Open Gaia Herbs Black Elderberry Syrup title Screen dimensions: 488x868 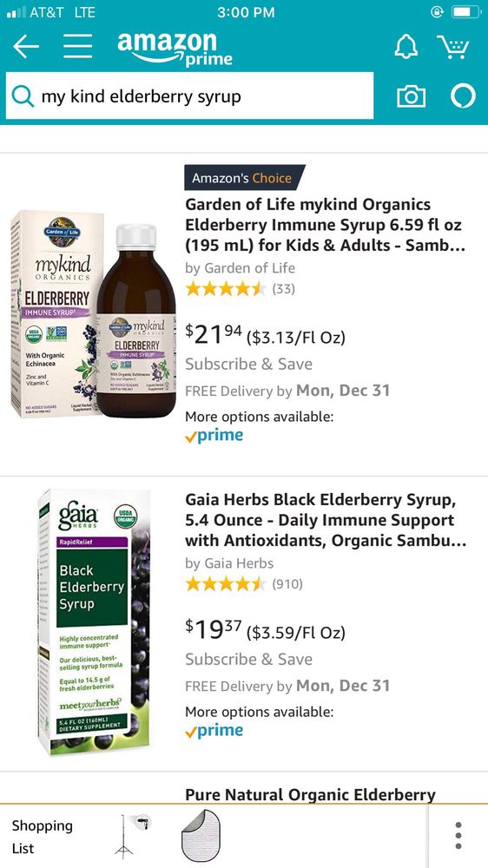[x=326, y=520]
